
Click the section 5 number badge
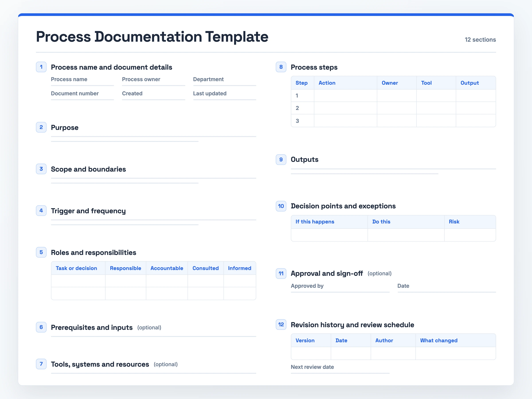point(41,252)
